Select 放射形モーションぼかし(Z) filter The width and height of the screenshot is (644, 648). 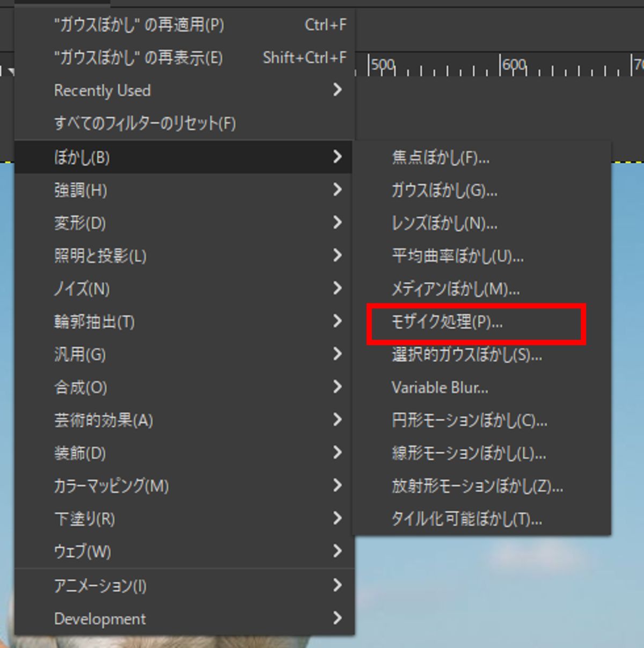coord(477,486)
